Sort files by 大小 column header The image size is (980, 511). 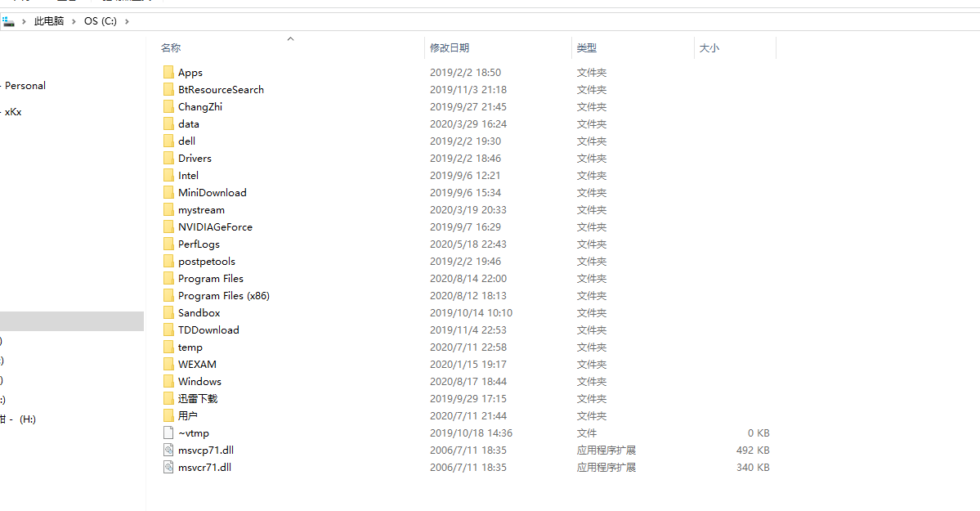click(709, 48)
